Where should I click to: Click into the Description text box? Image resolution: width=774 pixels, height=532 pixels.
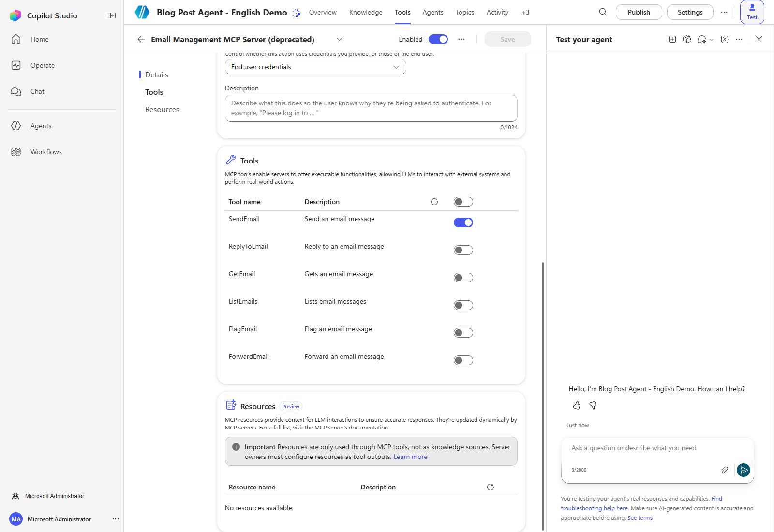(371, 108)
